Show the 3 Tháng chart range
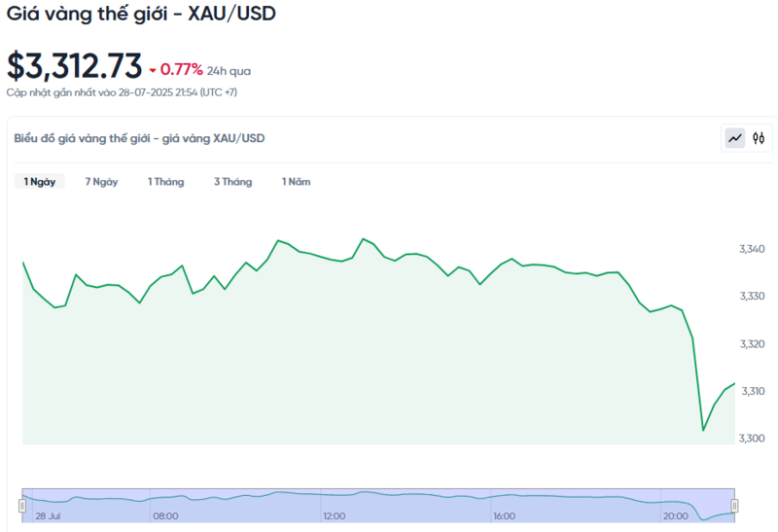The height and width of the screenshot is (532, 778). [232, 182]
